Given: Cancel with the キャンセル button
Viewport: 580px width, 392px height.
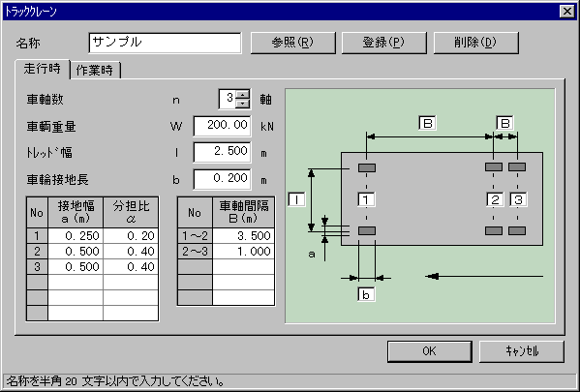Looking at the screenshot, I should click(522, 351).
